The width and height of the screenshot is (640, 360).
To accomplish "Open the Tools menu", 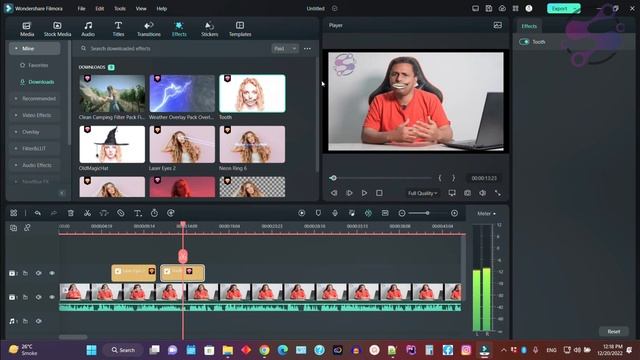I will 120,9.
